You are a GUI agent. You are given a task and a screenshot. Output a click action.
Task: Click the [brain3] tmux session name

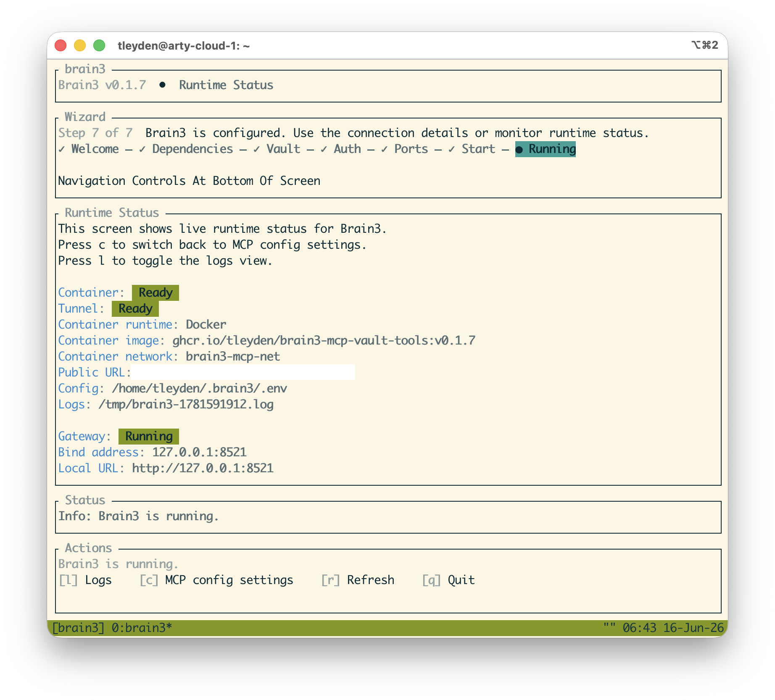(x=78, y=628)
